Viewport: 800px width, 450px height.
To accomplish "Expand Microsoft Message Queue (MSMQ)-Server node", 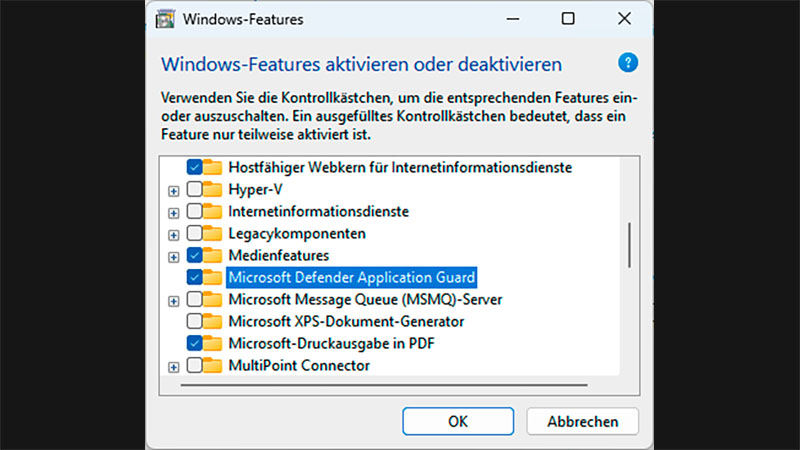I will click(x=173, y=302).
